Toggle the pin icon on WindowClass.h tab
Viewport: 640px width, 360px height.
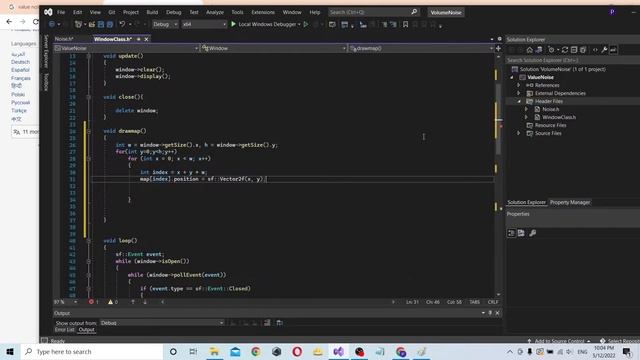pos(138,39)
